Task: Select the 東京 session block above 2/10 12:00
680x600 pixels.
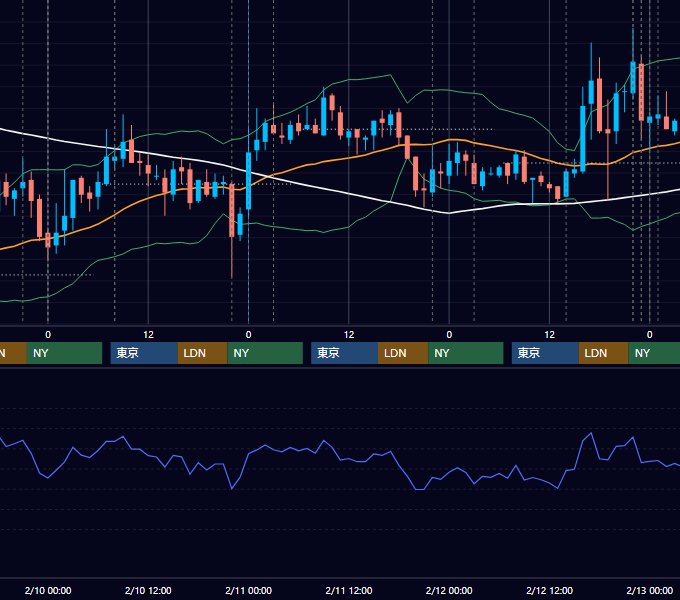Action: (x=144, y=353)
